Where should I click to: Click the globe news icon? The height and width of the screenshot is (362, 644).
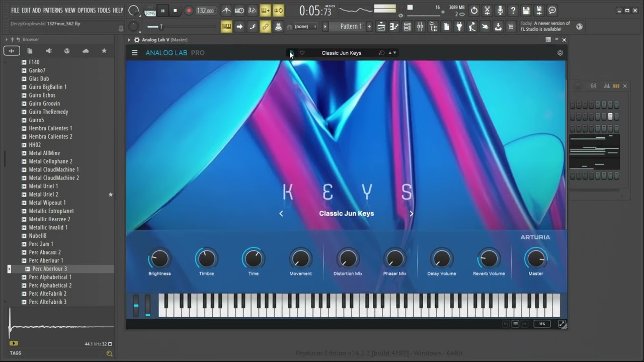579,27
